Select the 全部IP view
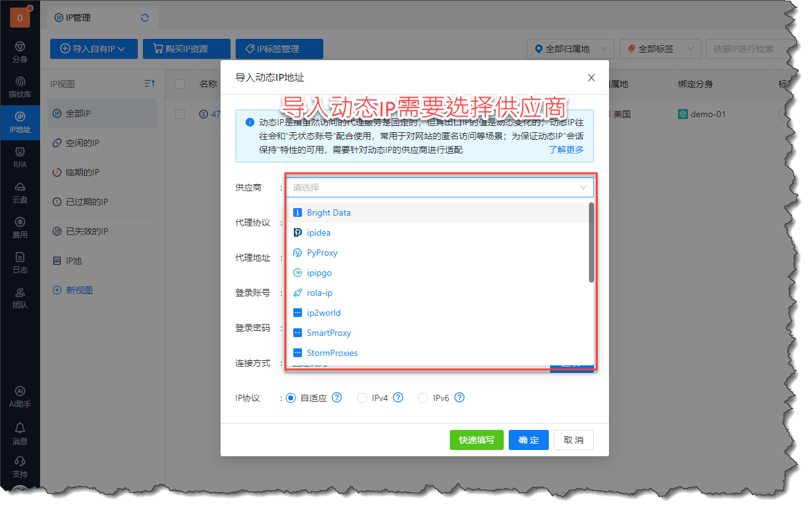 (x=103, y=113)
